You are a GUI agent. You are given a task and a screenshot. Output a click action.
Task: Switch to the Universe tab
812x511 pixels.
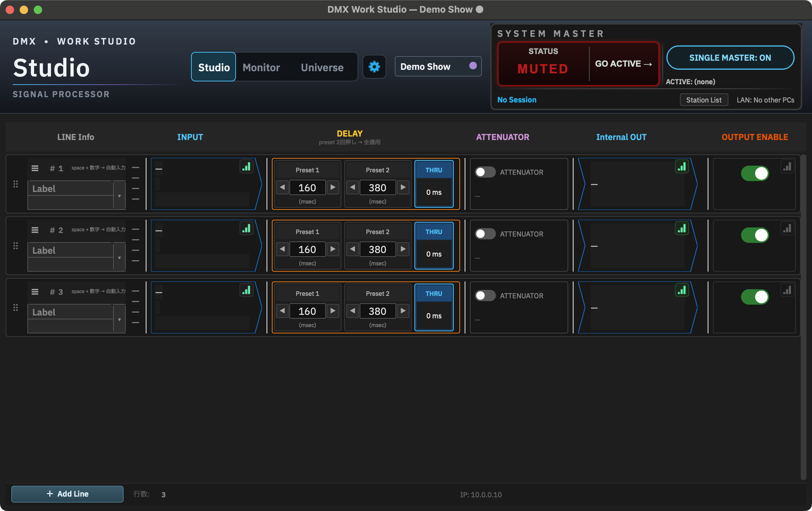[322, 67]
